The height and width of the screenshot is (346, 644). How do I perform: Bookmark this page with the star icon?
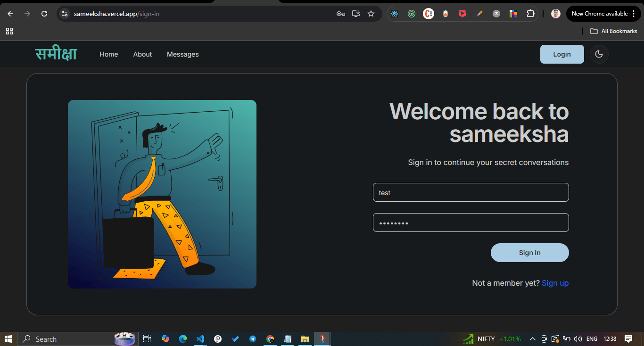(371, 14)
